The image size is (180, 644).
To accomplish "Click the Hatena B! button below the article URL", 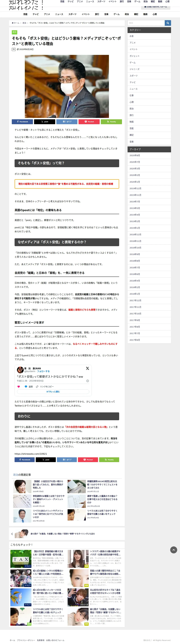I will coord(67,460).
